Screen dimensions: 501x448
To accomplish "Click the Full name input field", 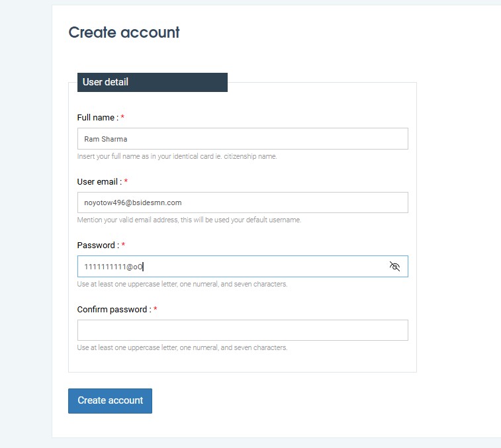I will tap(242, 139).
